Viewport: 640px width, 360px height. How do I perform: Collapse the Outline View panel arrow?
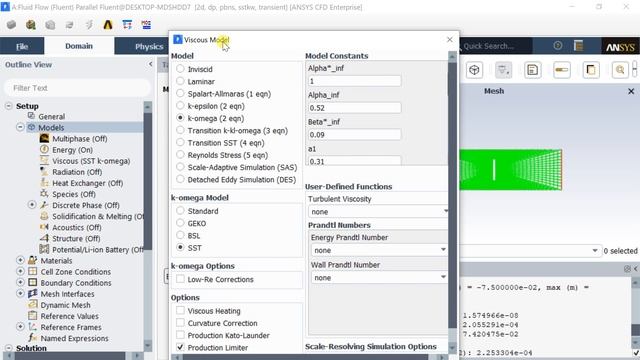pos(150,64)
